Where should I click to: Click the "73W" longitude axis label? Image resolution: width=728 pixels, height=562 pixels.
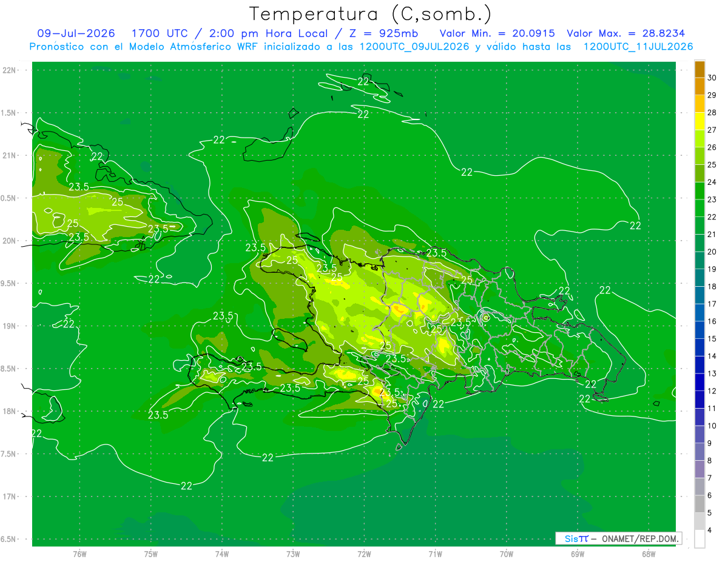293,554
